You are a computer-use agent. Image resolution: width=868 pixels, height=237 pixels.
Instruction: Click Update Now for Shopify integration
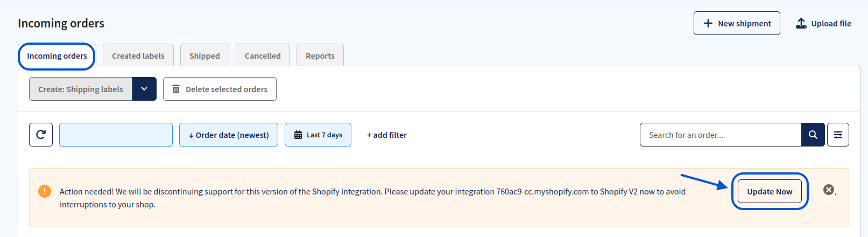pyautogui.click(x=770, y=191)
